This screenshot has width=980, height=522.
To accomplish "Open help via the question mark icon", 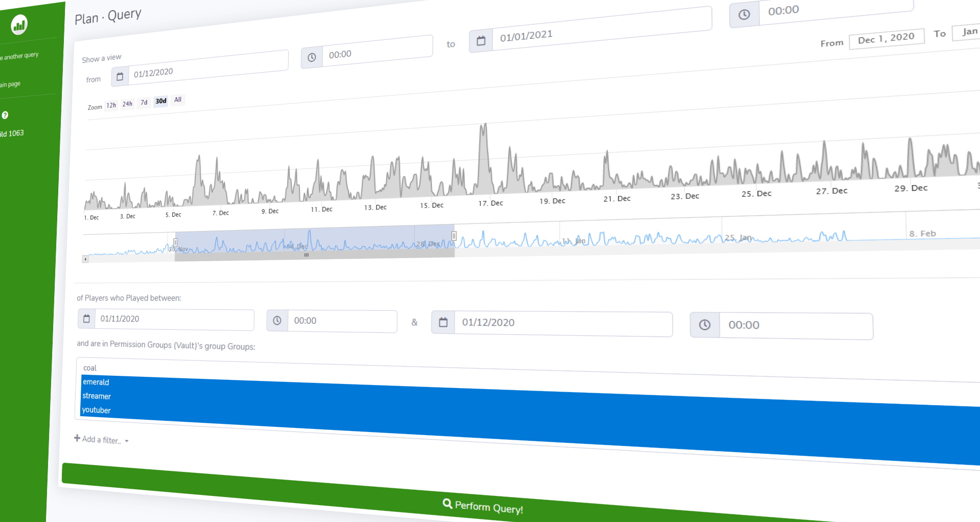I will [6, 115].
